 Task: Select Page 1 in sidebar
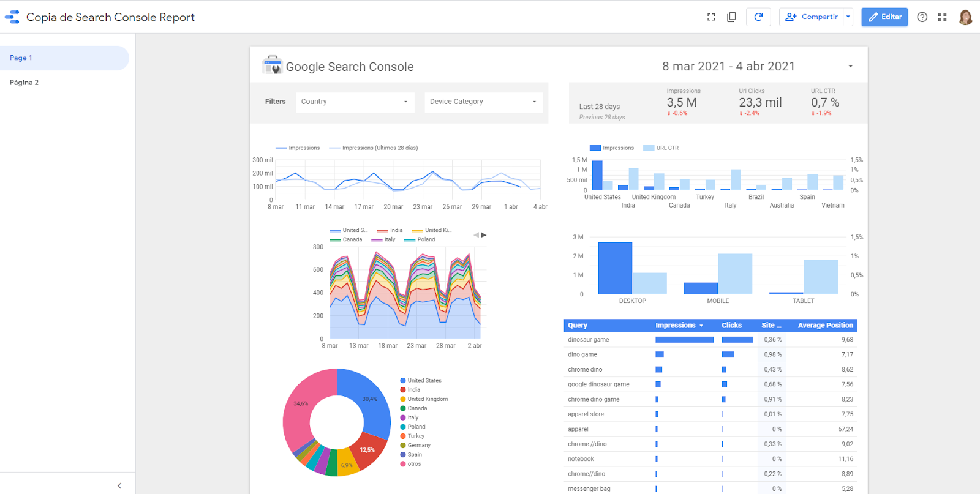64,58
